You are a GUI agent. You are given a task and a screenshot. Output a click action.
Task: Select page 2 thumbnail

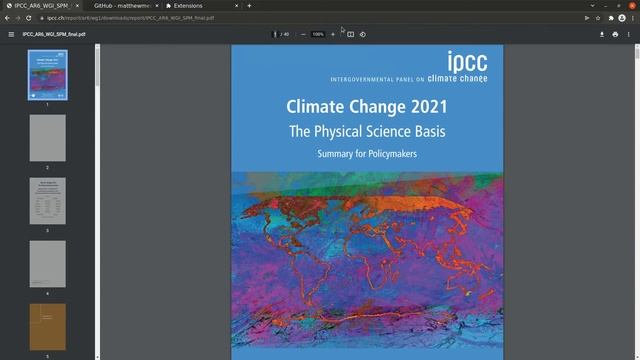pos(47,138)
